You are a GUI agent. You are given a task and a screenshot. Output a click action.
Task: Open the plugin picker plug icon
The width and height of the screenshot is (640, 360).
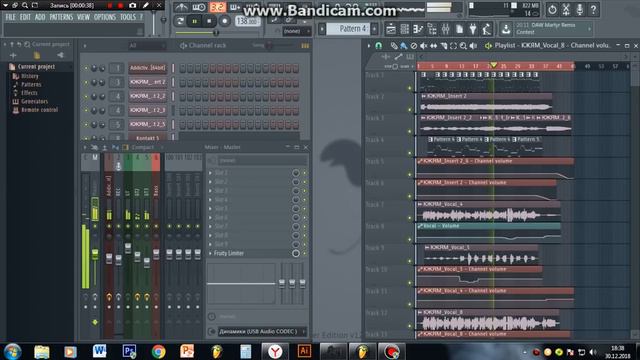pos(473,29)
